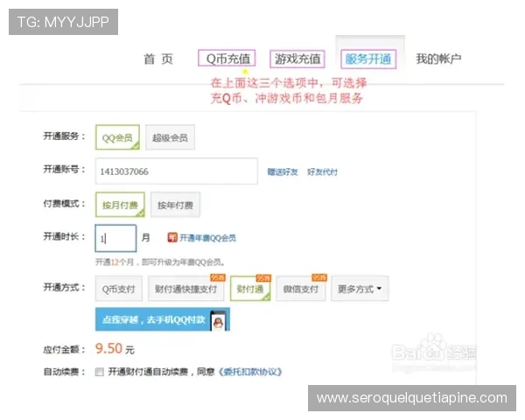Select 财付通 payment method
This screenshot has width=525, height=420.
(x=250, y=289)
